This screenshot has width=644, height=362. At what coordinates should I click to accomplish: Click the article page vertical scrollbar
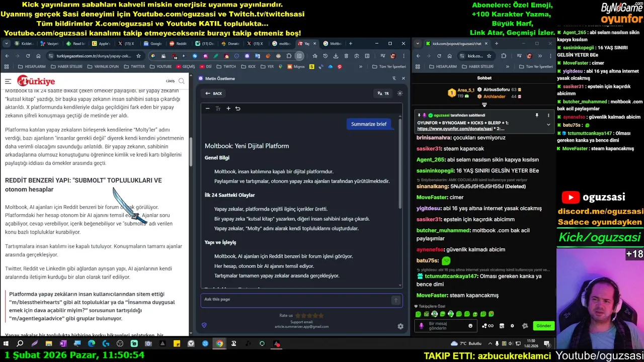(191, 151)
